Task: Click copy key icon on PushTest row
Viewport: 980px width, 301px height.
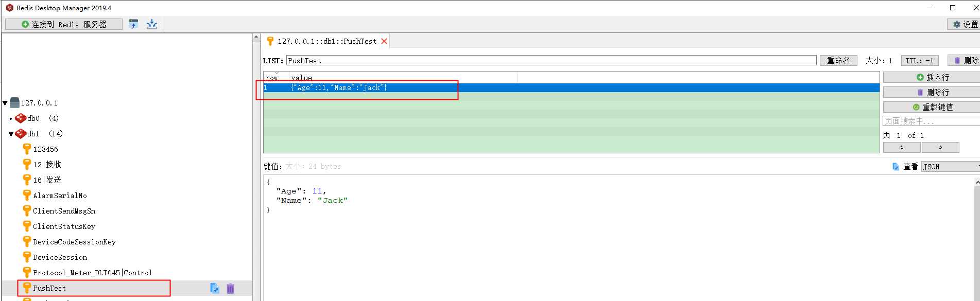Action: tap(215, 288)
